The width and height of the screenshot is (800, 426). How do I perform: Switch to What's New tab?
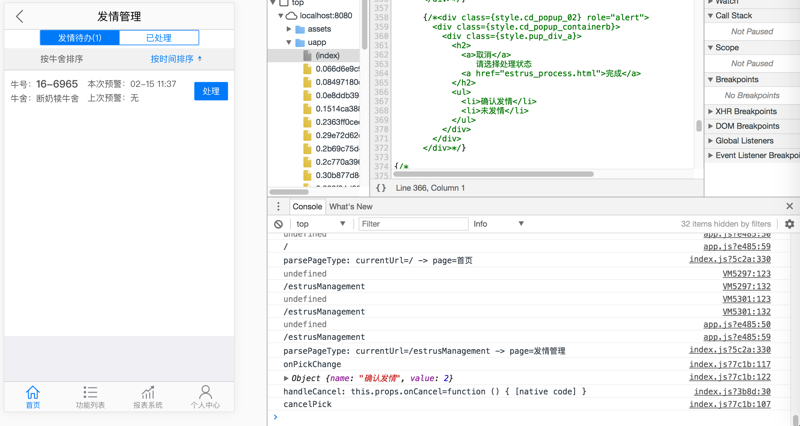[350, 206]
